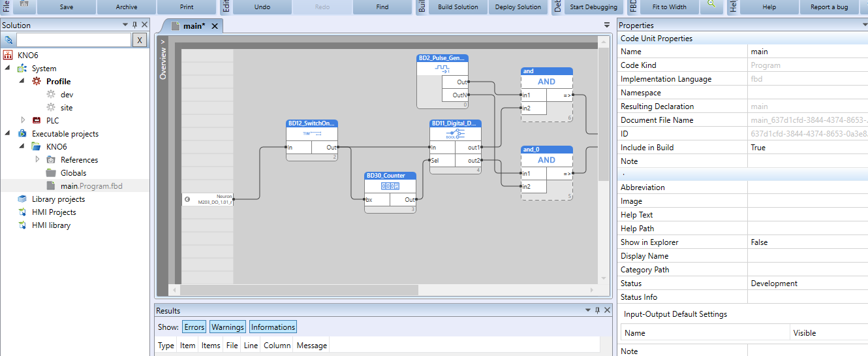Screen dimensions: 868x356
Task: Pin the Solution panel with the pushpin icon
Action: [x=134, y=25]
